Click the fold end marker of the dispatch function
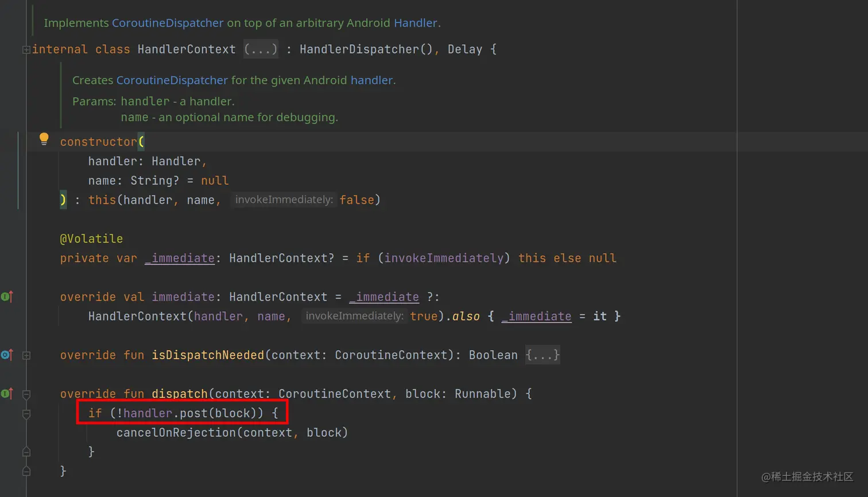This screenshot has height=497, width=868. tap(26, 471)
